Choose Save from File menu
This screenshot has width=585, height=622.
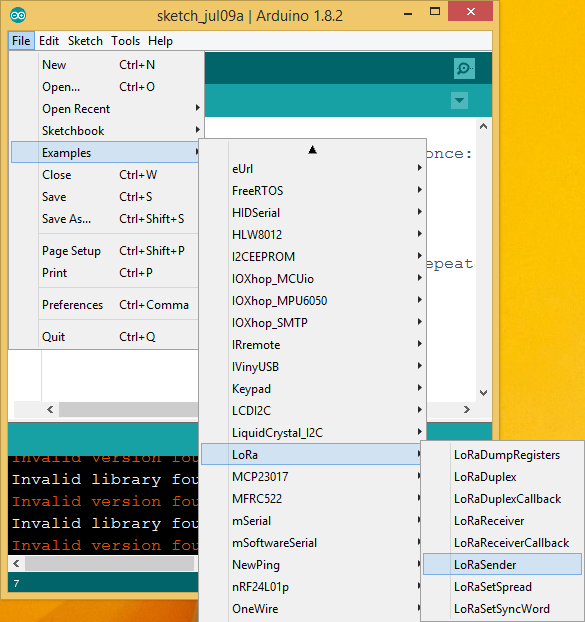coord(105,197)
